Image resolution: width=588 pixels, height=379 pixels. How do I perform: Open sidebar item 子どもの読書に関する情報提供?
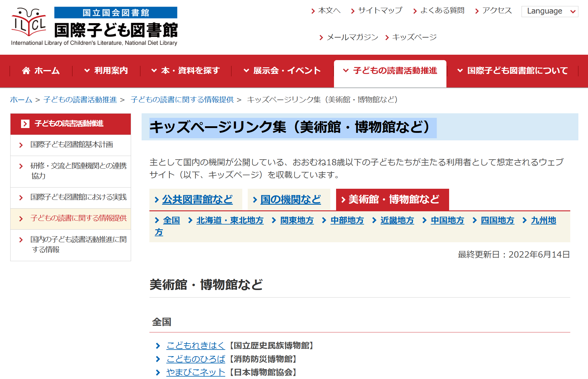(x=71, y=219)
